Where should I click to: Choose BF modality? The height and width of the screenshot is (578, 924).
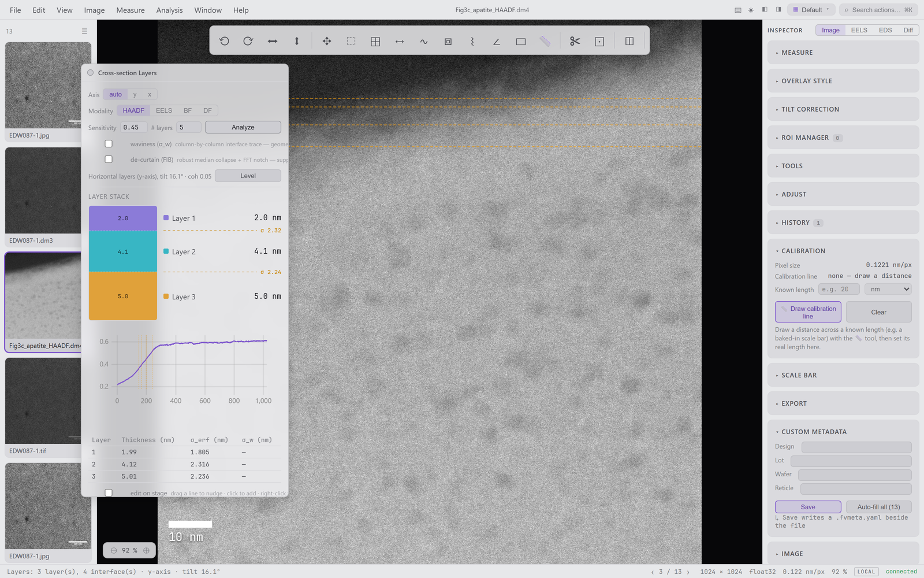click(x=188, y=110)
